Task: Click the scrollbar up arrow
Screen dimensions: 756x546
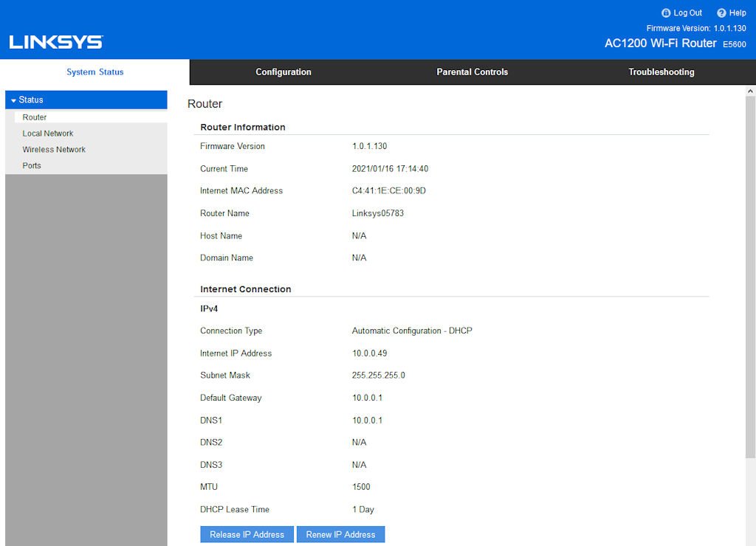Action: coord(750,91)
